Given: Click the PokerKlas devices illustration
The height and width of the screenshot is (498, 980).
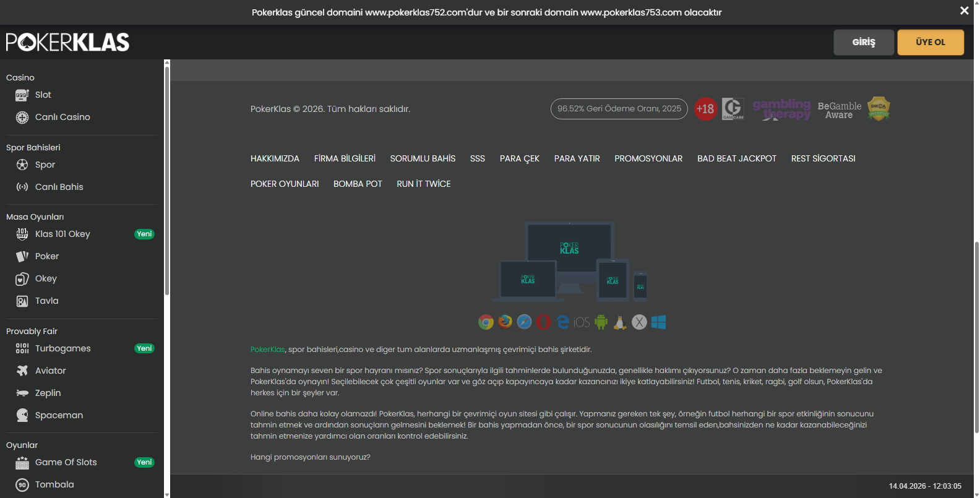Looking at the screenshot, I should tap(570, 261).
